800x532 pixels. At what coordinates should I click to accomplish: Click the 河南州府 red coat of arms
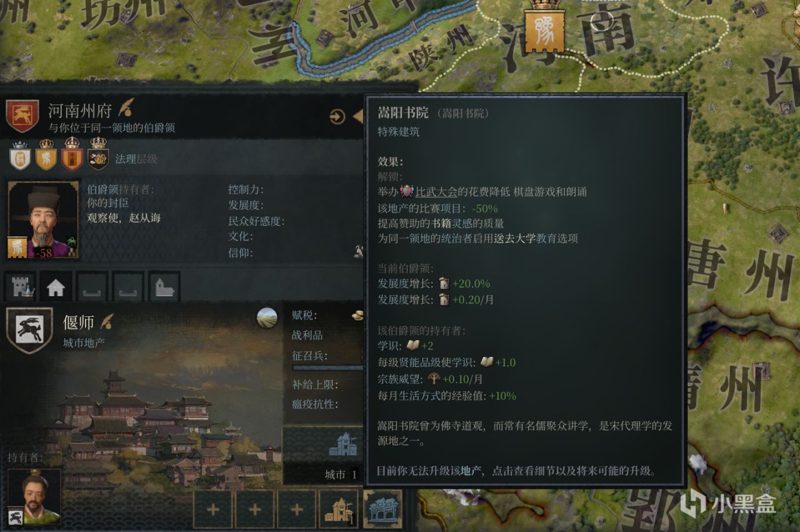point(22,116)
